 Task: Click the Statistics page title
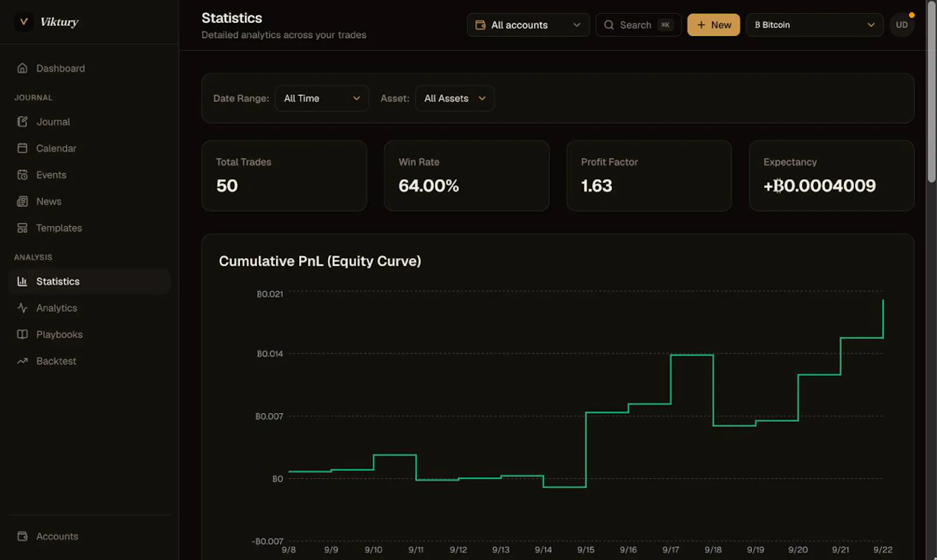coord(232,18)
